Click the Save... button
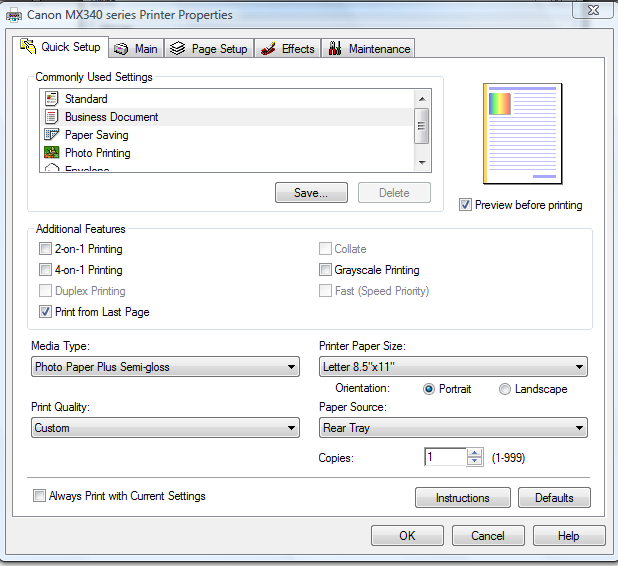This screenshot has height=566, width=618. pyautogui.click(x=311, y=192)
